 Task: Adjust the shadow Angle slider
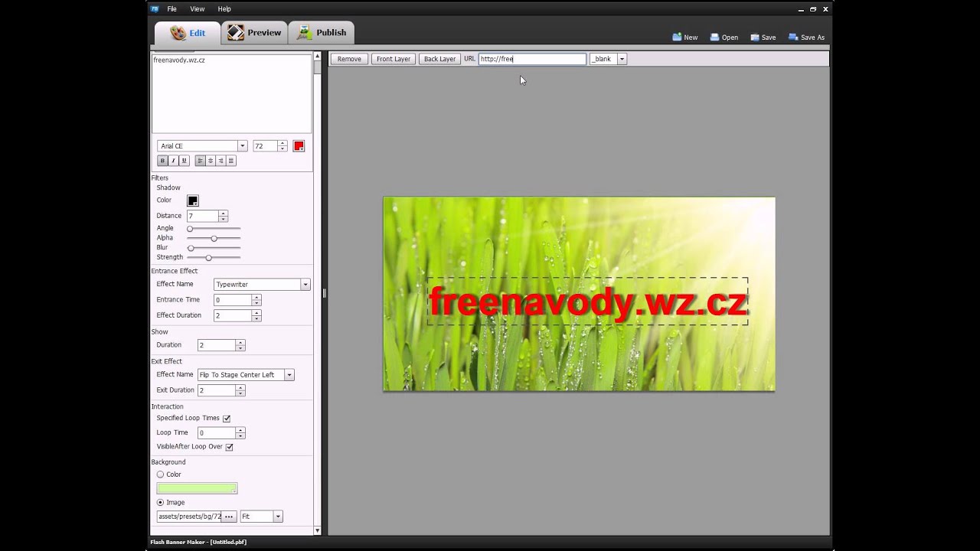point(214,228)
